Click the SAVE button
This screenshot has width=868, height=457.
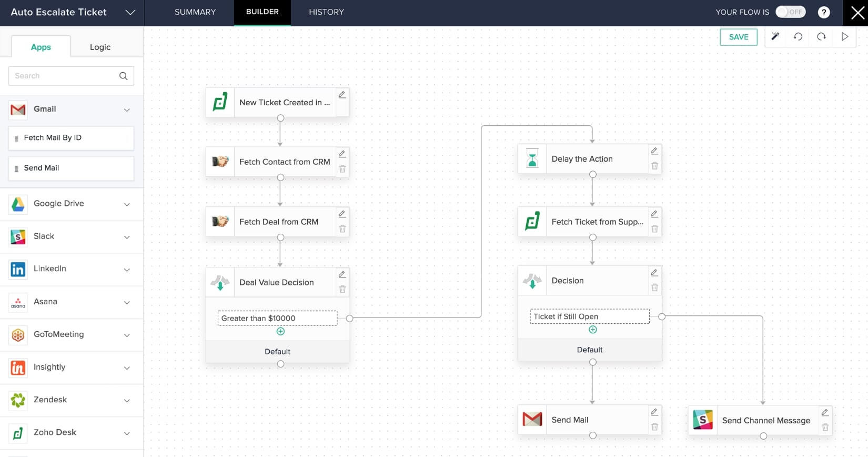pos(738,37)
